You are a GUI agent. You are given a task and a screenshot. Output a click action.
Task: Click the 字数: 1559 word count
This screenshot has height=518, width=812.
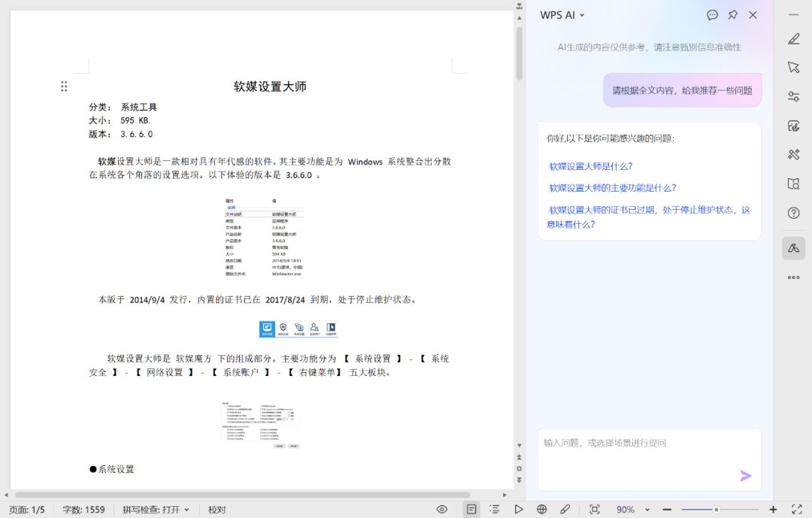[83, 510]
